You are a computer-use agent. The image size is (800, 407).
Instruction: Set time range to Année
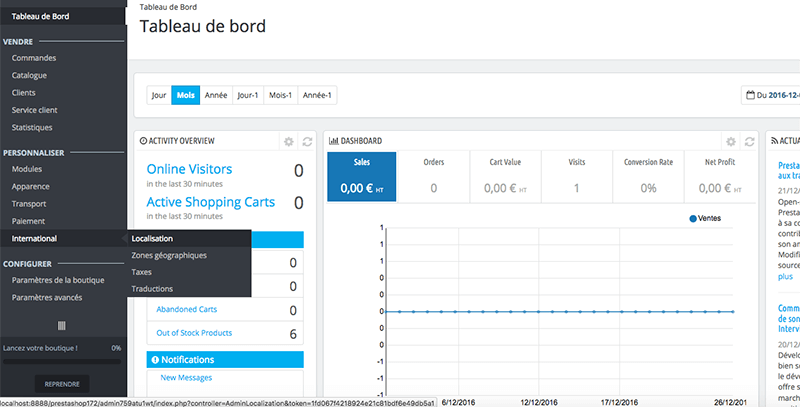(x=216, y=96)
